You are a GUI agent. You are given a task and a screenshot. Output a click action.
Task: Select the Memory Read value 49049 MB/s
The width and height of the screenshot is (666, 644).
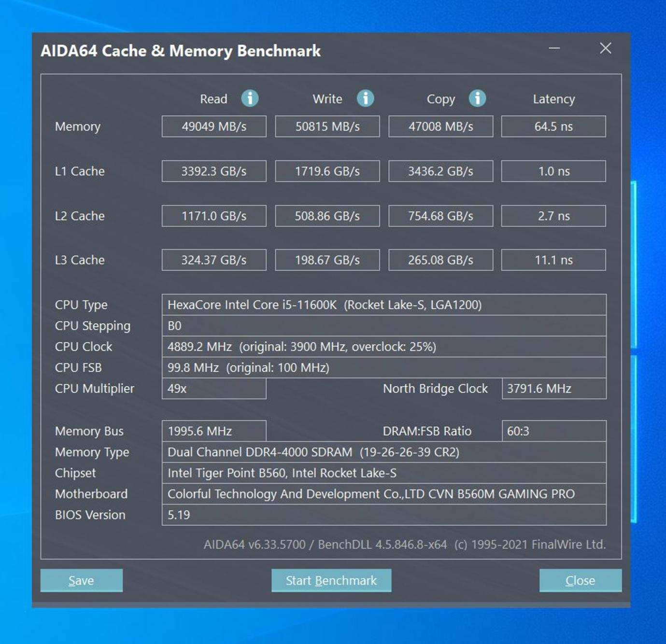(214, 126)
